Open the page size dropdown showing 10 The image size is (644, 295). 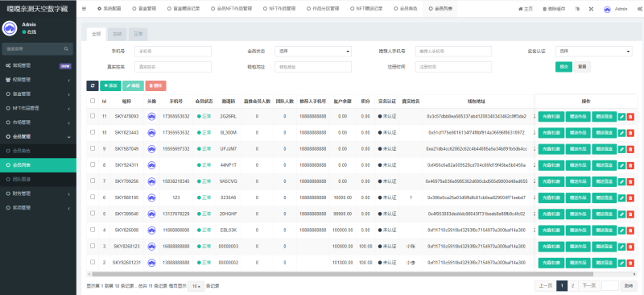point(196,286)
